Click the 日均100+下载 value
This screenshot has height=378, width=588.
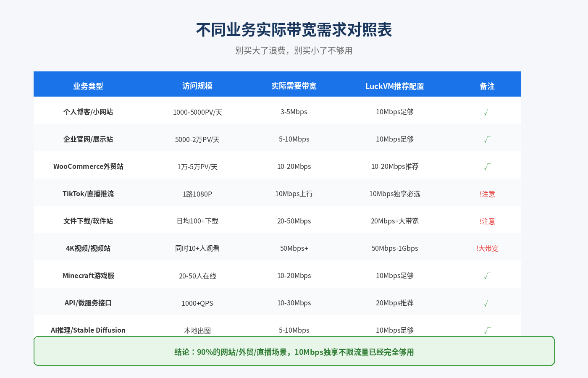197,221
